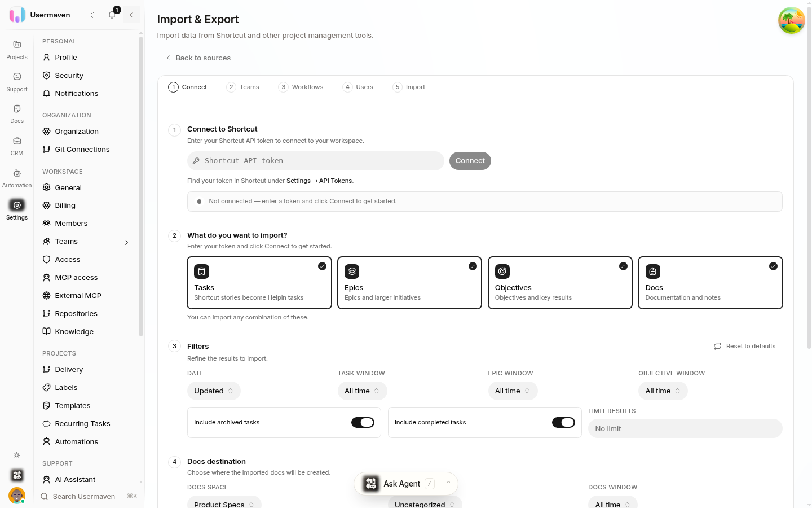
Task: Click the Usermaven logo icon
Action: [x=17, y=15]
